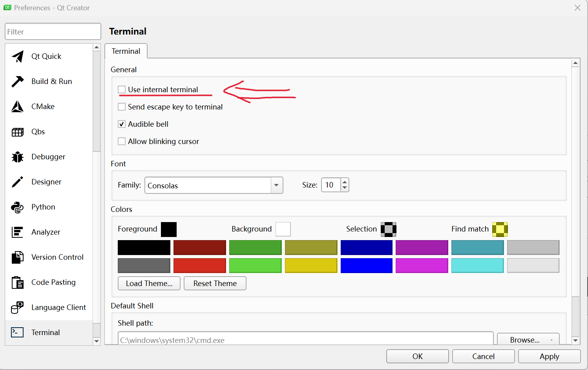Click the Filter search field
Image resolution: width=588 pixels, height=370 pixels.
53,31
